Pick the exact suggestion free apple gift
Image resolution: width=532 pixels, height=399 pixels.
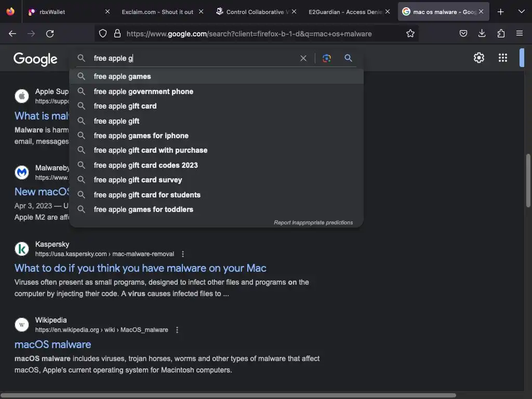(x=216, y=121)
